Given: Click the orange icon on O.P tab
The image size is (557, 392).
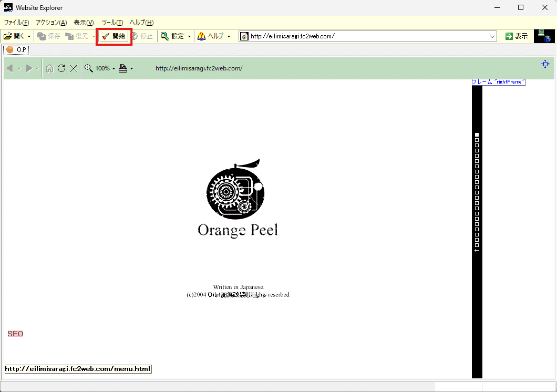Looking at the screenshot, I should click(9, 50).
